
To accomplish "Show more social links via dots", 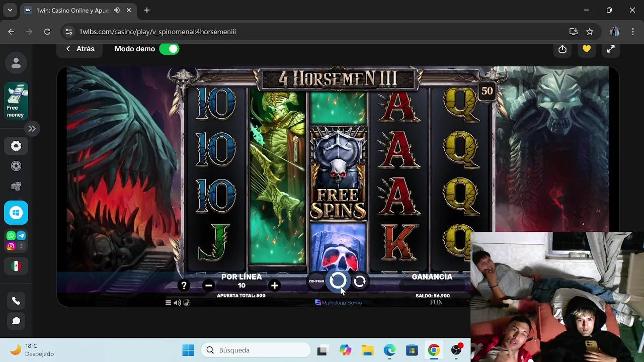I will pos(21,246).
